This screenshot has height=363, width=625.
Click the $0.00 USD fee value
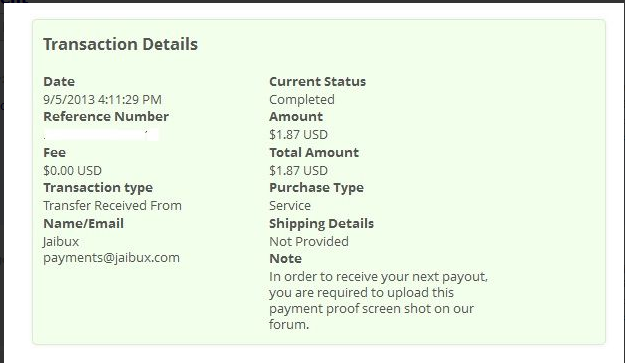[73, 171]
